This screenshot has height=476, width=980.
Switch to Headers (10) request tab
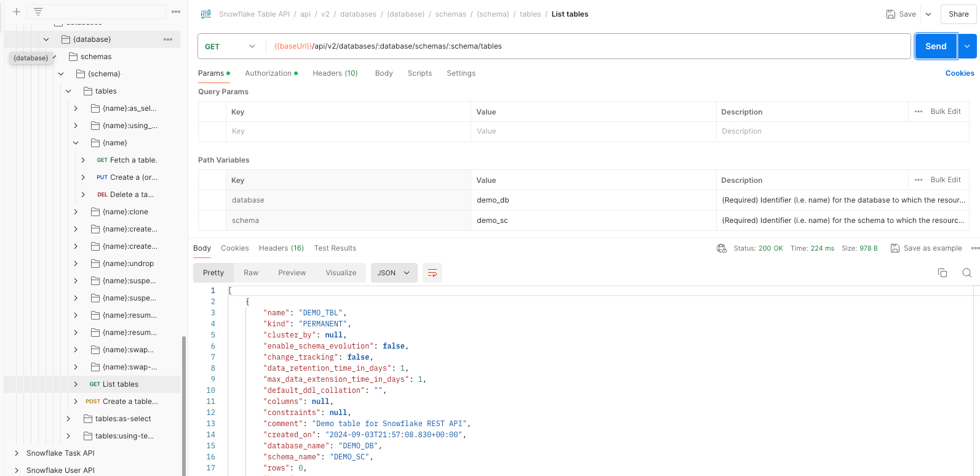(335, 73)
